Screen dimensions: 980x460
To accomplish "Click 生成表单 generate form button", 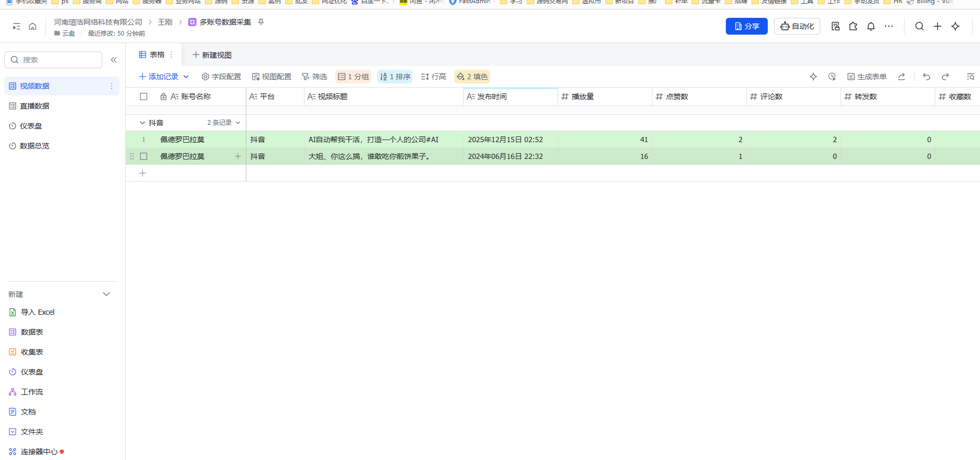I will pyautogui.click(x=867, y=77).
